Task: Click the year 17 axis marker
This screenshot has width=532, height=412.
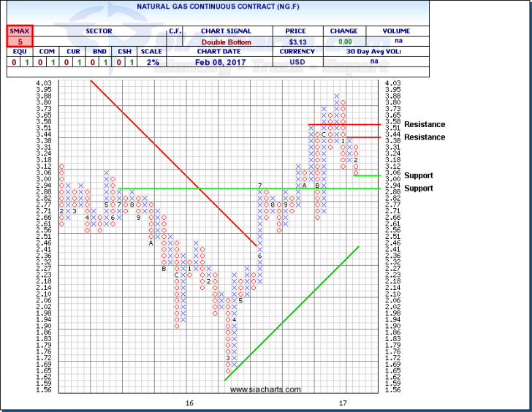Action: pyautogui.click(x=343, y=403)
